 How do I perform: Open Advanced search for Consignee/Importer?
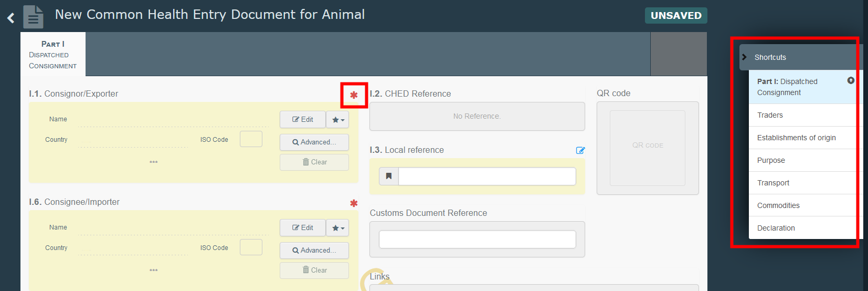click(314, 251)
